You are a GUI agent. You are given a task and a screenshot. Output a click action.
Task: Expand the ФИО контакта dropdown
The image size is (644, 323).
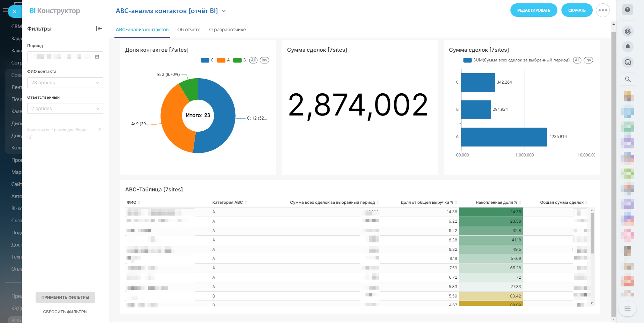tap(65, 83)
